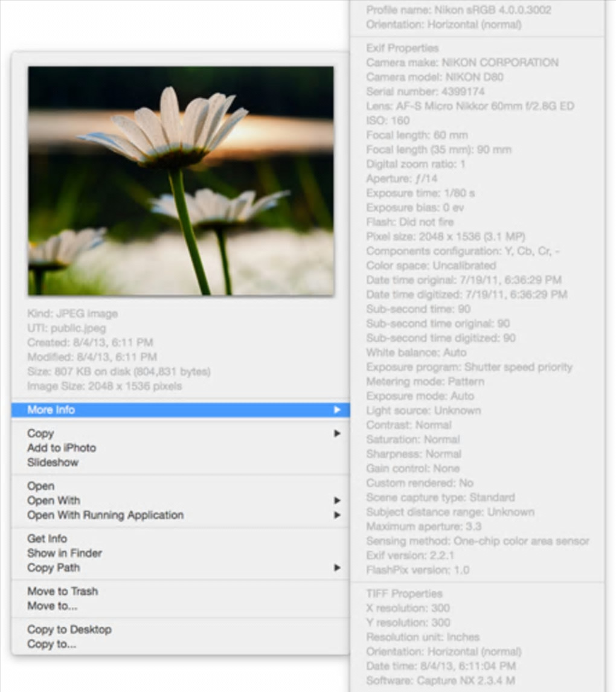Click the Exif Properties heading
Screen dimensions: 616x692
(x=402, y=48)
